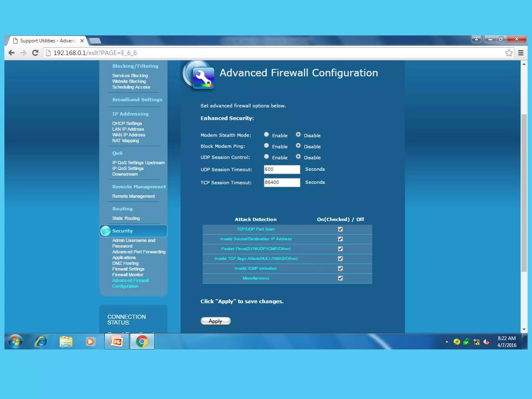Switch to the Support Utilities browser tab

[x=48, y=41]
